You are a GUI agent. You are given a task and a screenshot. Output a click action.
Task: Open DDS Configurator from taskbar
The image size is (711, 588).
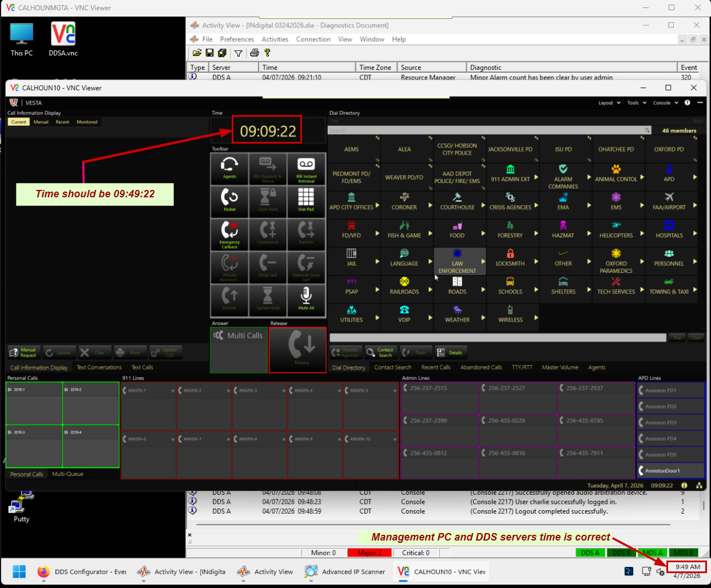coord(82,571)
